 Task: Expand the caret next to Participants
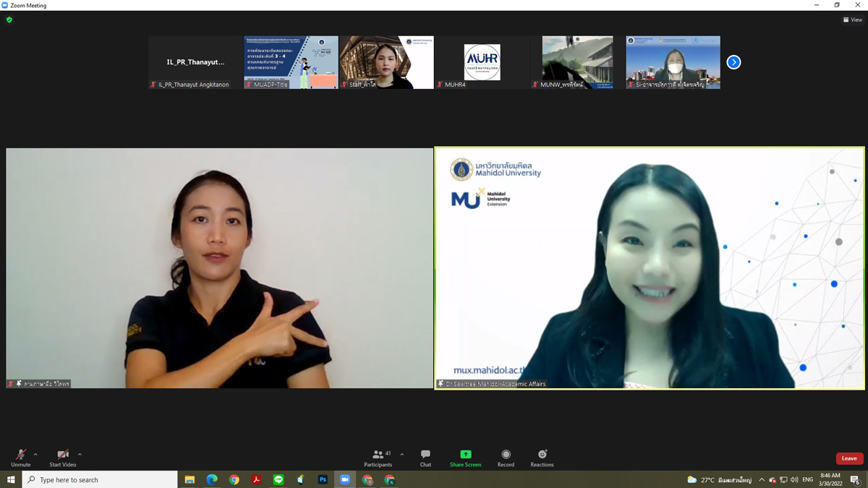click(402, 455)
